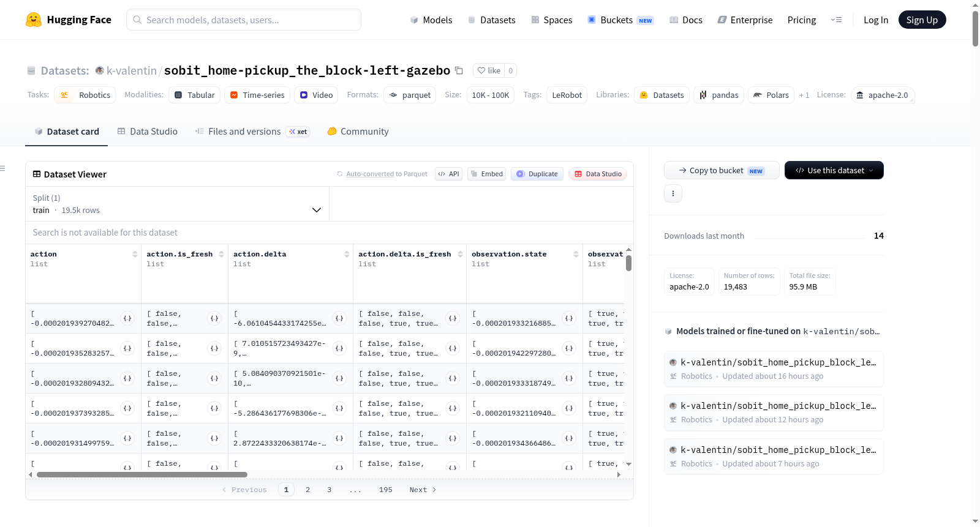Open the Split train dropdown
980x527 pixels.
(177, 204)
